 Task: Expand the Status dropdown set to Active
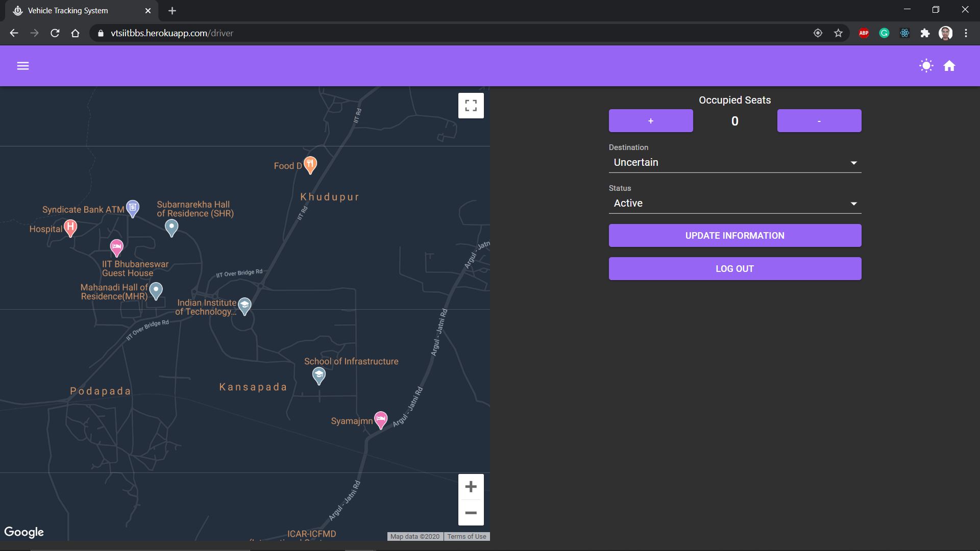pyautogui.click(x=734, y=204)
